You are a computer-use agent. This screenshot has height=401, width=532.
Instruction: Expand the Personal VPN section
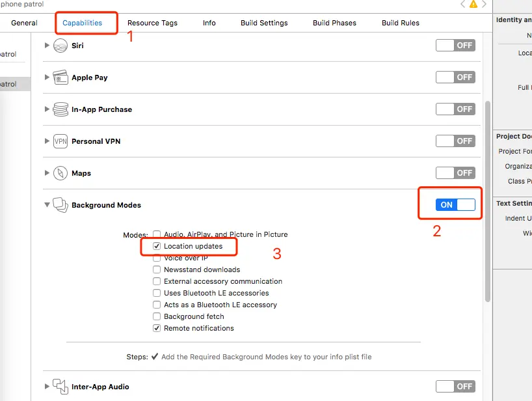tap(47, 141)
